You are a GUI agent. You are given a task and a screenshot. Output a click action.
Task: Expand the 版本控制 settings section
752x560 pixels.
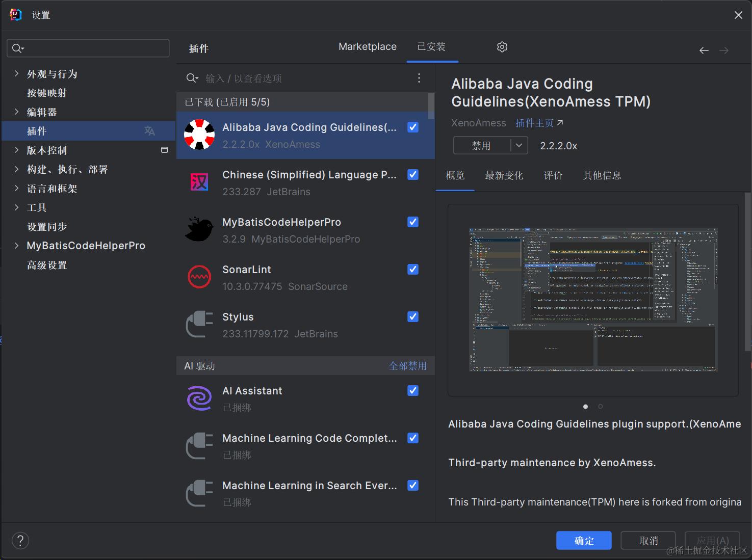16,150
